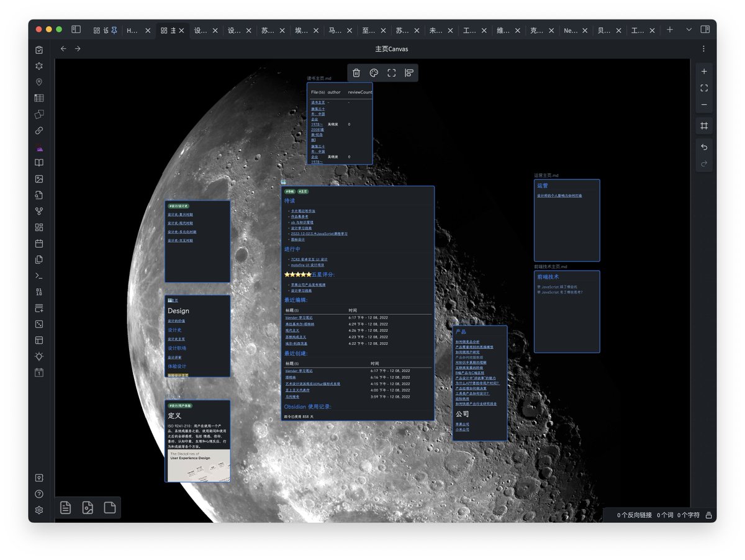Viewport: 745px width, 560px height.
Task: Open Obsidian settings gear
Action: coord(39,510)
